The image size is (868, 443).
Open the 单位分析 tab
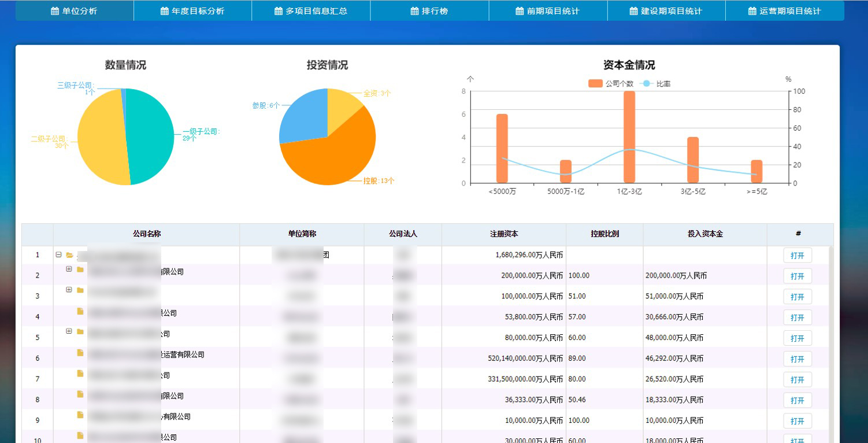(75, 11)
